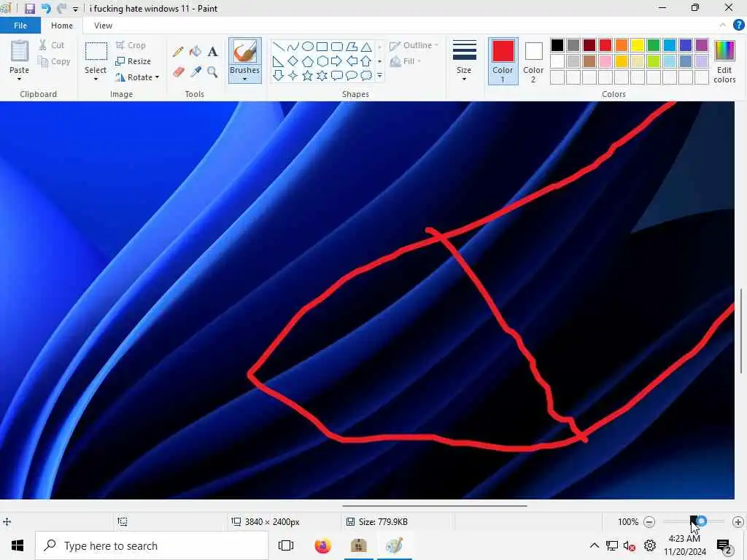
Task: Click the zoom out minus button
Action: point(649,522)
